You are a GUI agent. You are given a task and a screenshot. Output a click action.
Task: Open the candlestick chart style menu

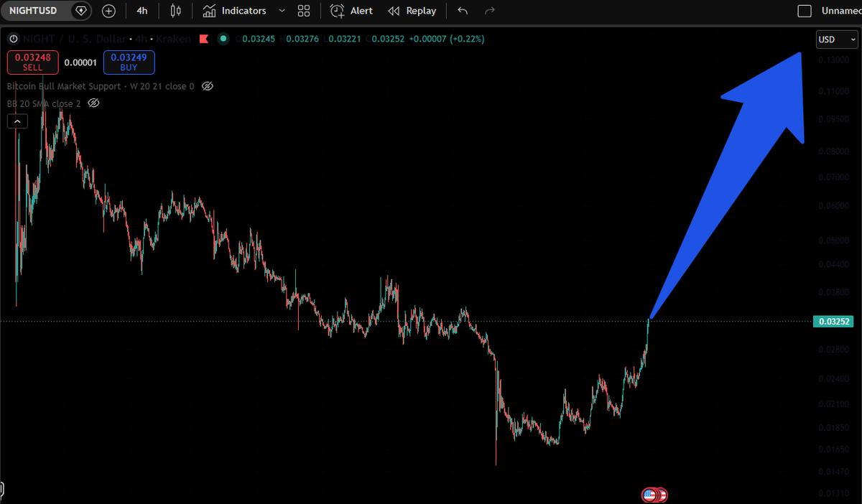coord(176,11)
